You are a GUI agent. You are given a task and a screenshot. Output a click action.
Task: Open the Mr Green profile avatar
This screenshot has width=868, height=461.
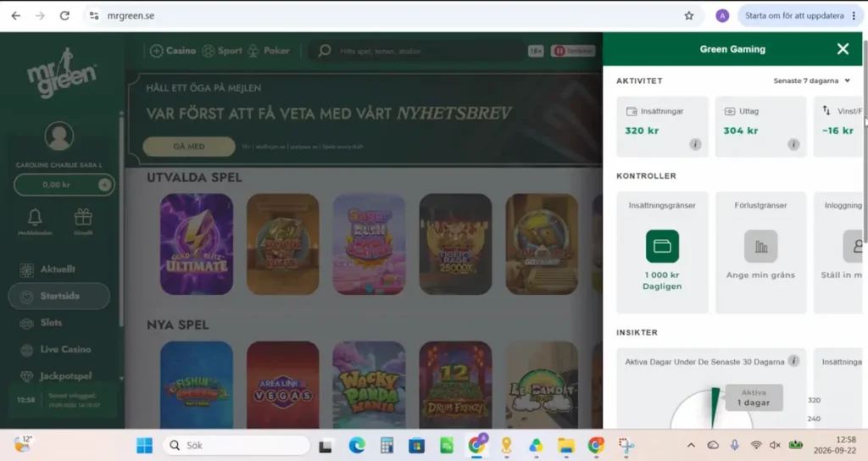tap(59, 136)
